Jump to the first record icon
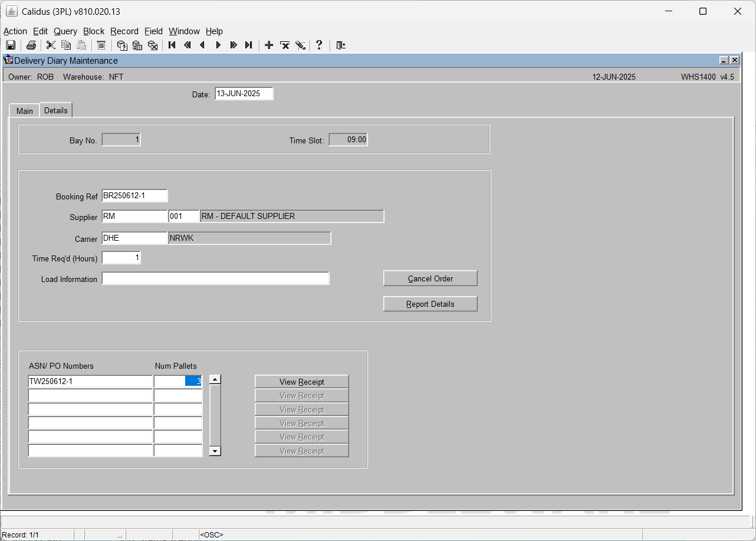The width and height of the screenshot is (756, 541). 172,45
